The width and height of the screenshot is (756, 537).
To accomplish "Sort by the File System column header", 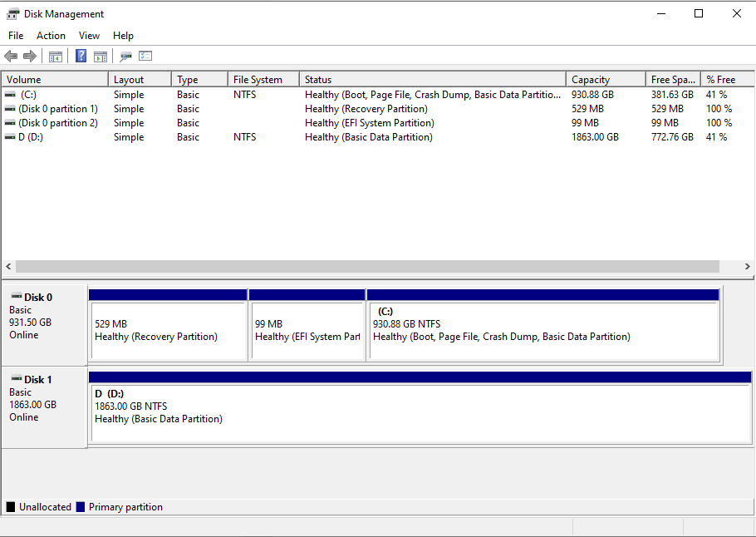I will pos(263,80).
